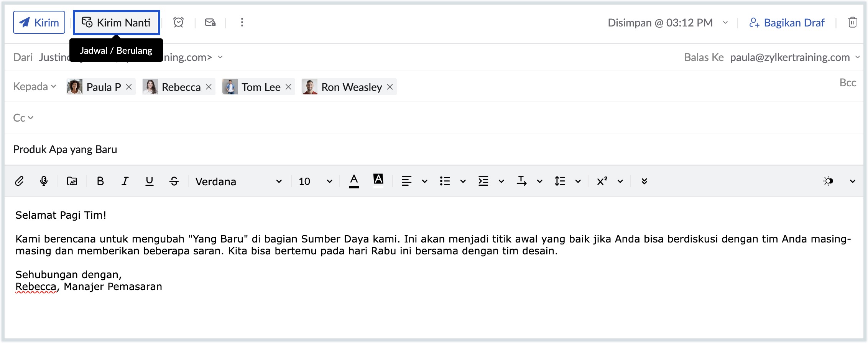Open the three-dot more options menu

point(242,22)
